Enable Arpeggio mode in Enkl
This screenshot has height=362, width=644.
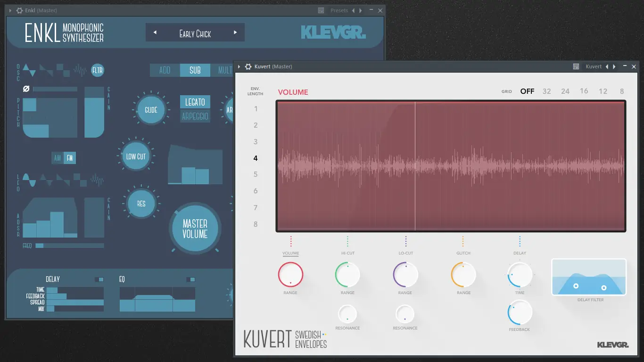(x=195, y=116)
